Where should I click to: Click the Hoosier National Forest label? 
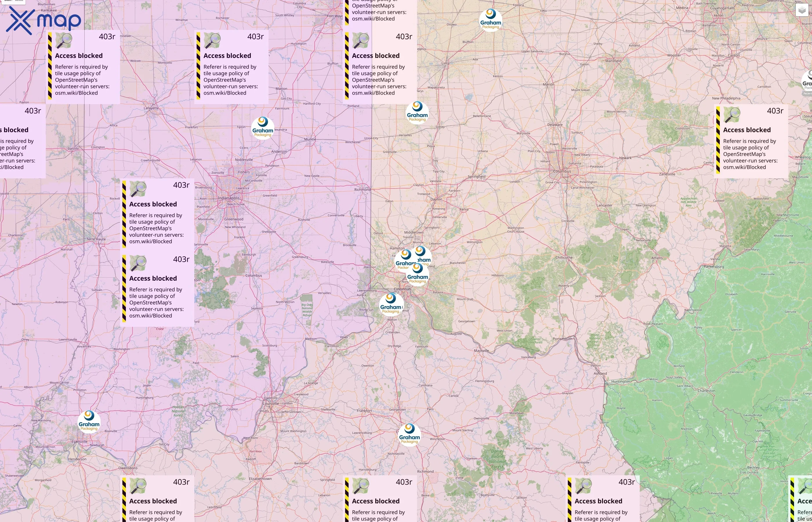tap(178, 411)
